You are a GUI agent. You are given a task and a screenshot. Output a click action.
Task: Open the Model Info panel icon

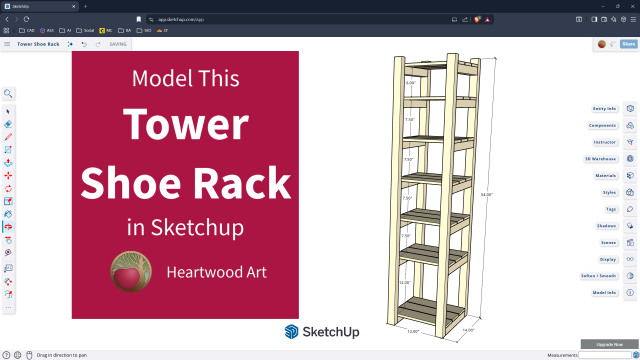[x=630, y=293]
